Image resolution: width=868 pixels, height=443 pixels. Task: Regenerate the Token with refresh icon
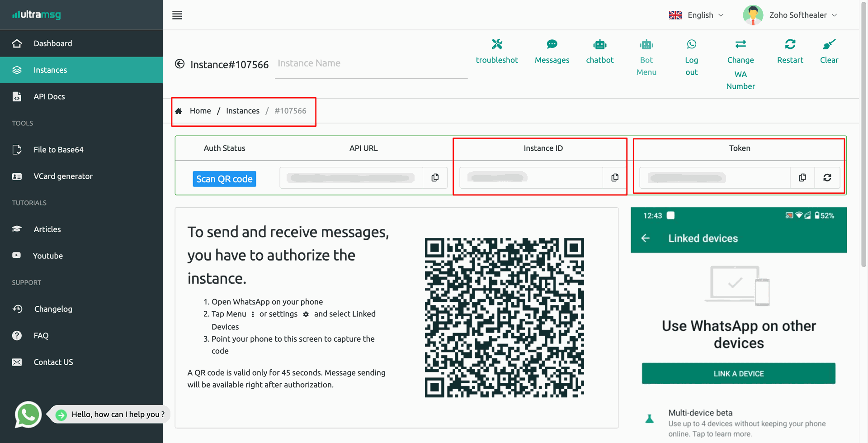click(x=827, y=178)
